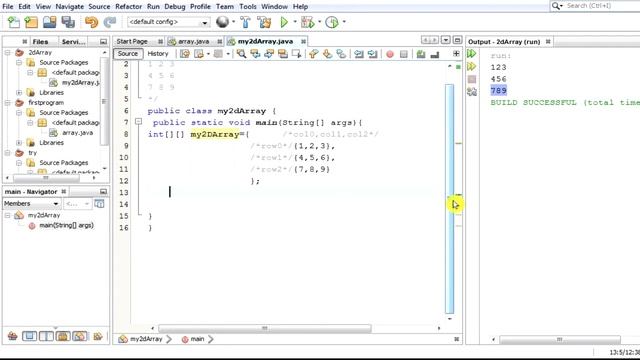Open the Members dropdown in Navigator
640x360 pixels.
coord(31,203)
